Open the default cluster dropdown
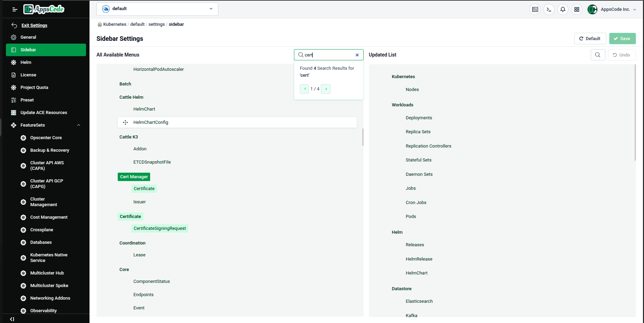 click(x=157, y=9)
